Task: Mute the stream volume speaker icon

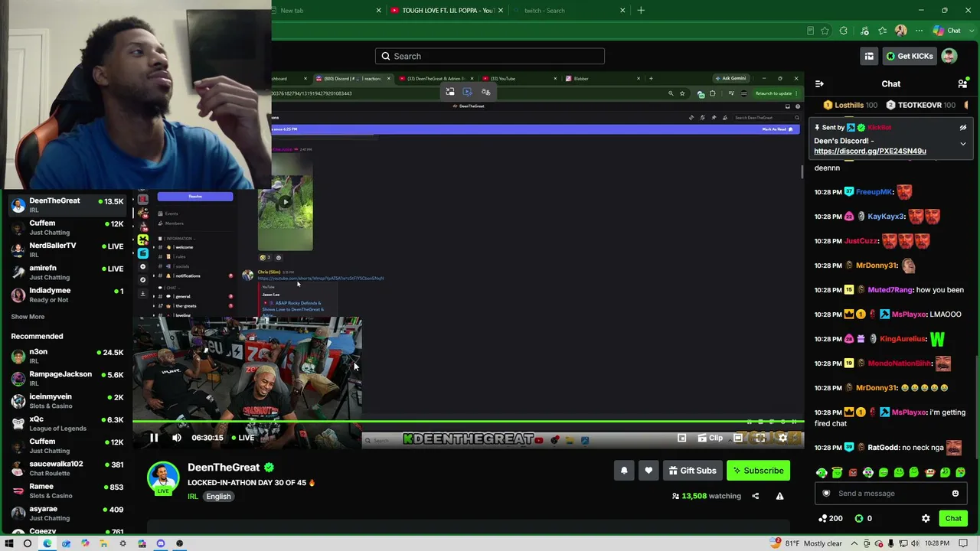Action: (x=177, y=438)
